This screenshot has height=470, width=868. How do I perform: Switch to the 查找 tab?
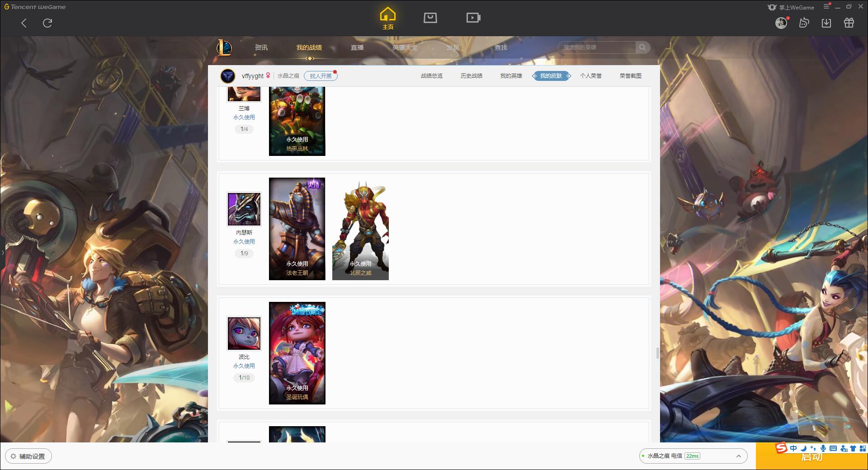500,47
